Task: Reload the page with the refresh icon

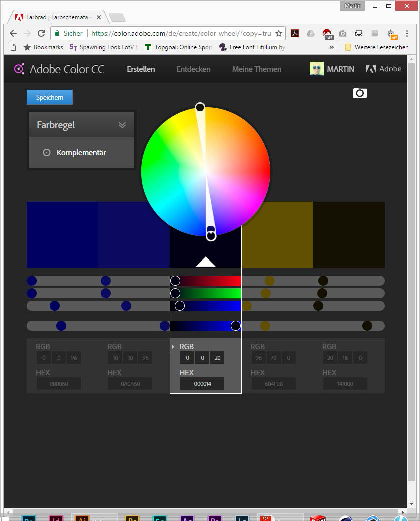Action: click(41, 33)
